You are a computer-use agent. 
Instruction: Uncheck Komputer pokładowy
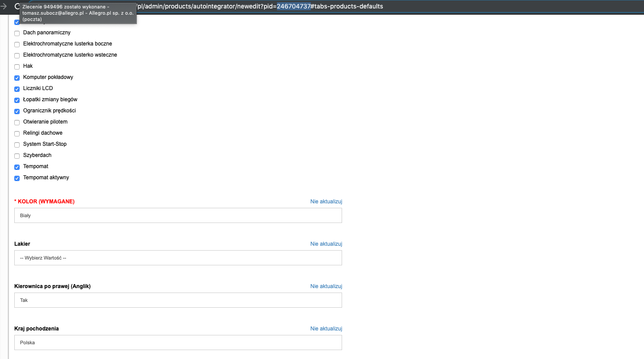(17, 78)
